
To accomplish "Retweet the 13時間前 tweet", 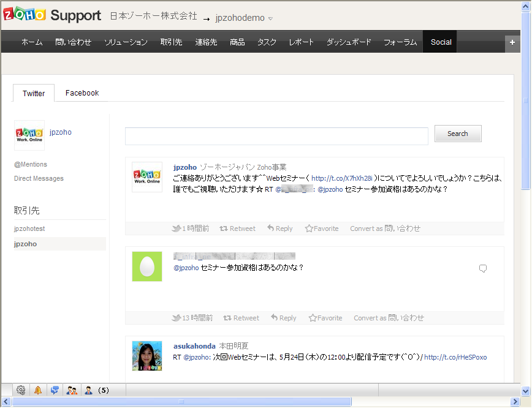I will (x=241, y=318).
